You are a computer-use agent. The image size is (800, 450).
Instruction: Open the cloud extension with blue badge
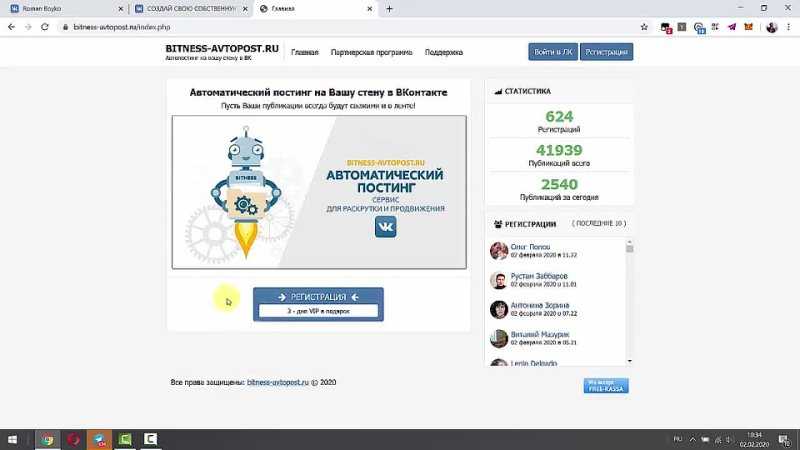tap(699, 28)
